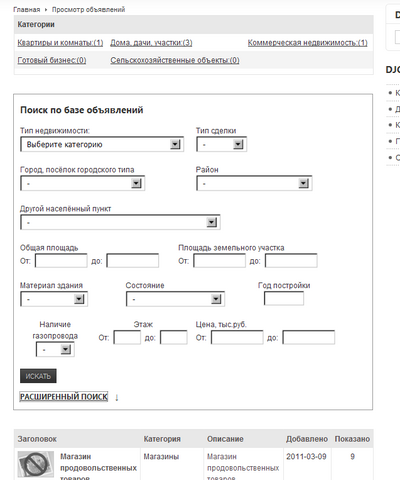Click the 'Категории' panel heading
Viewport: 400px width, 480px height.
click(36, 24)
